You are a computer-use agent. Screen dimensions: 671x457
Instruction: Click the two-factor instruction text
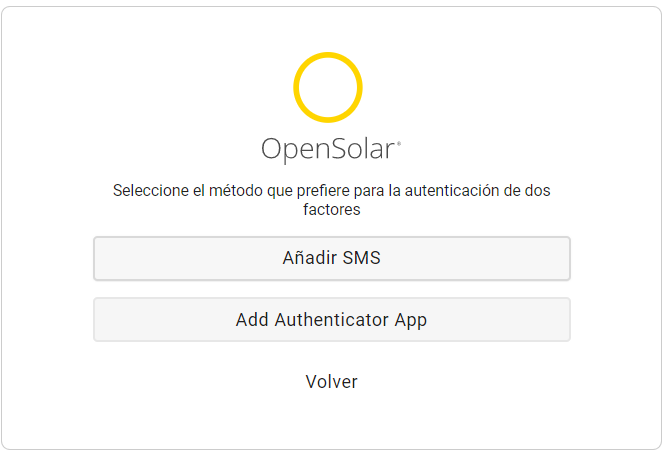[x=332, y=200]
